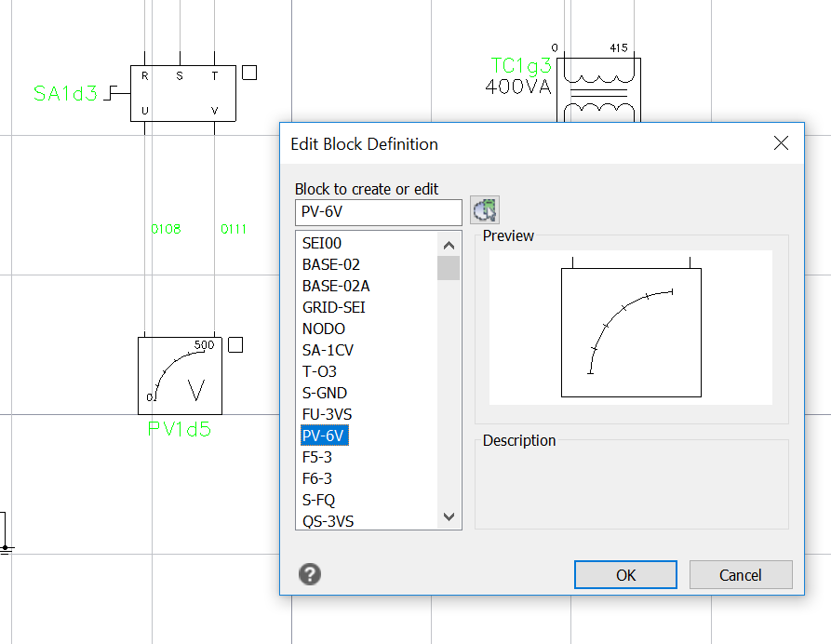
Task: Click the block name input field
Action: point(378,212)
